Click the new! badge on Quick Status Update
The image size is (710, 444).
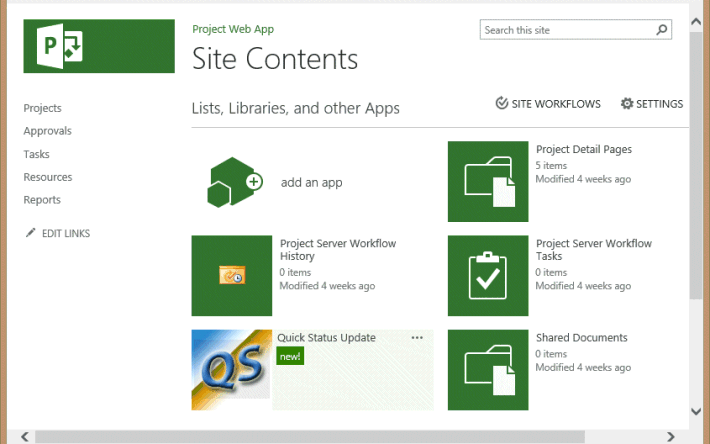tap(290, 356)
